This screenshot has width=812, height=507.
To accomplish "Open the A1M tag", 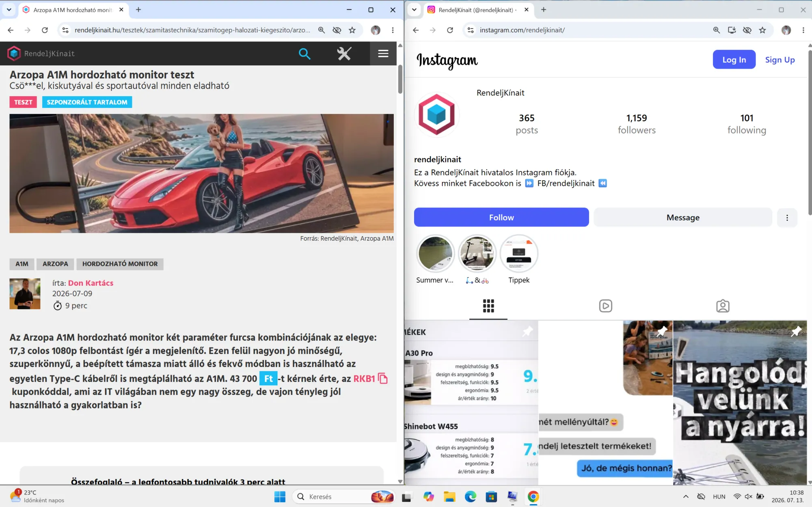I will [x=22, y=264].
